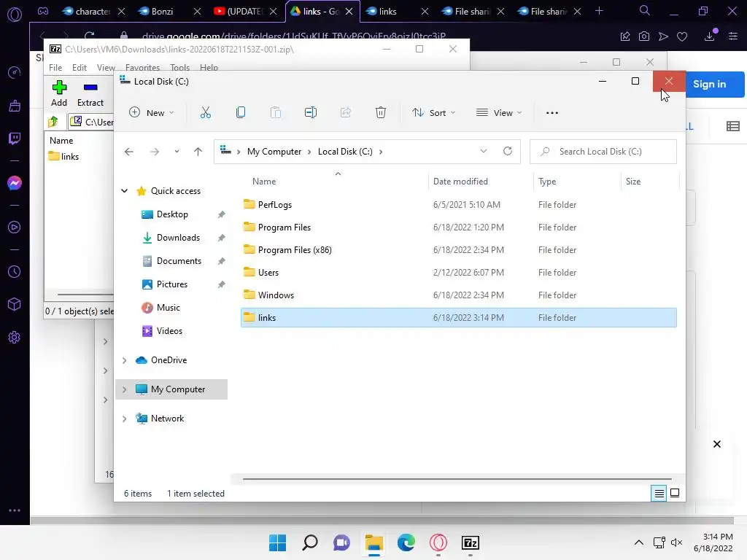Open Twitch icon in Opera sidebar
Viewport: 747px width, 560px height.
point(15,139)
